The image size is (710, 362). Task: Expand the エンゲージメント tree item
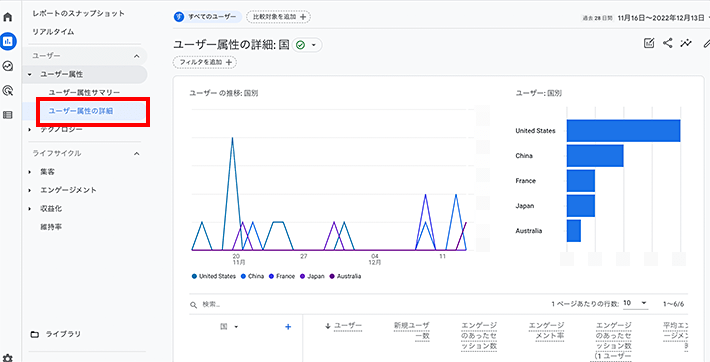click(x=30, y=190)
